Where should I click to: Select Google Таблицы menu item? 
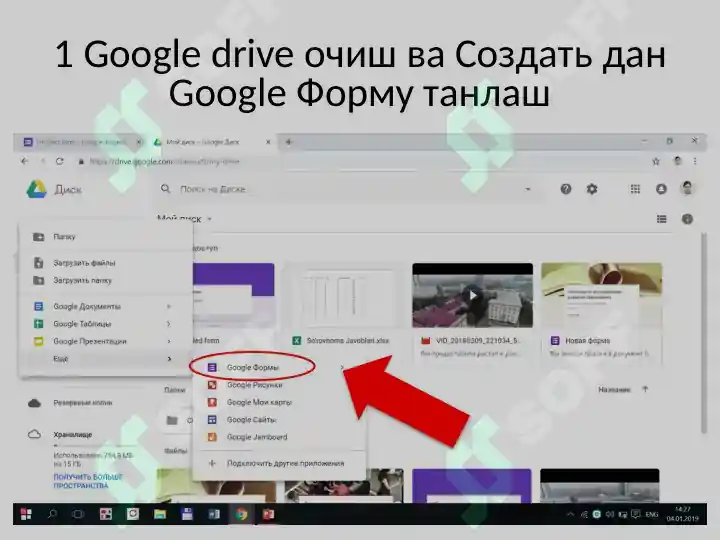tap(106, 324)
